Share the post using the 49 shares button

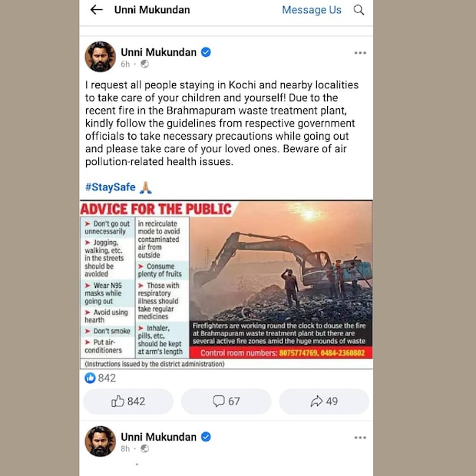[x=324, y=402]
